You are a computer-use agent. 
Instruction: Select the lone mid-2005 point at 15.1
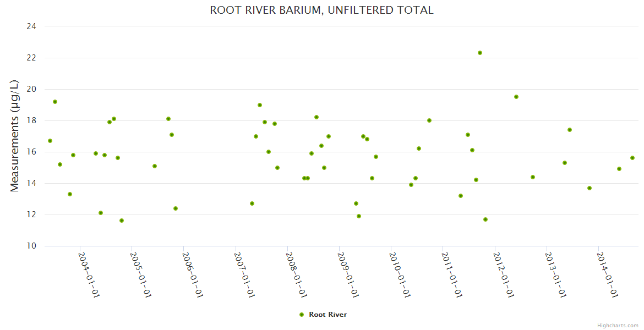tap(155, 166)
